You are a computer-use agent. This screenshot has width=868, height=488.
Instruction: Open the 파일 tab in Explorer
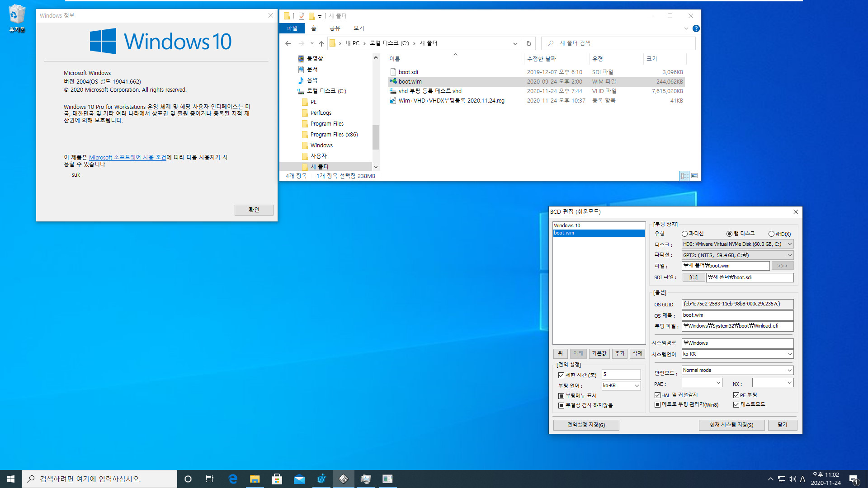click(292, 28)
